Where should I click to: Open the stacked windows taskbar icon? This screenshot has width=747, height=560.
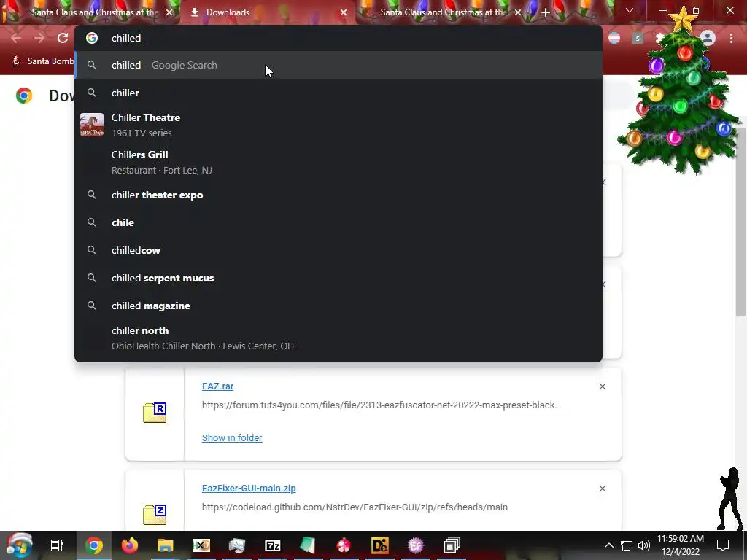[x=452, y=545]
